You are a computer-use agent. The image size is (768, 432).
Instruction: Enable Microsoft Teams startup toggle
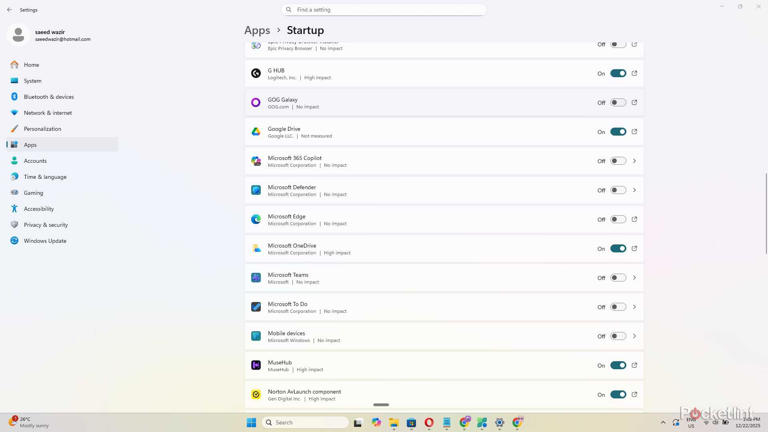click(618, 278)
